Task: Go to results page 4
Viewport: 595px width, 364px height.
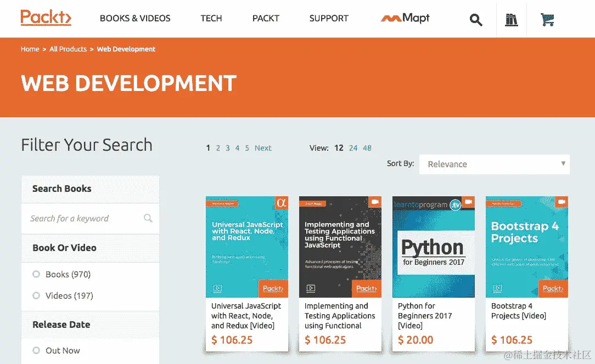Action: point(237,148)
